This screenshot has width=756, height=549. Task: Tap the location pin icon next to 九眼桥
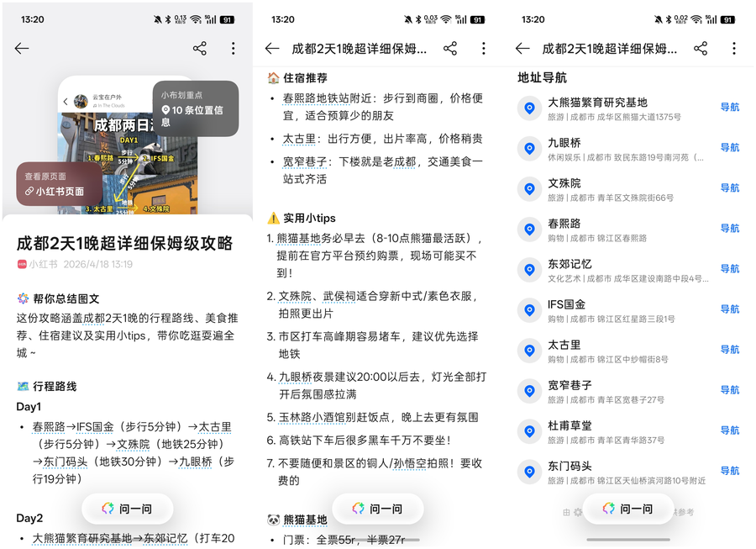pyautogui.click(x=529, y=148)
